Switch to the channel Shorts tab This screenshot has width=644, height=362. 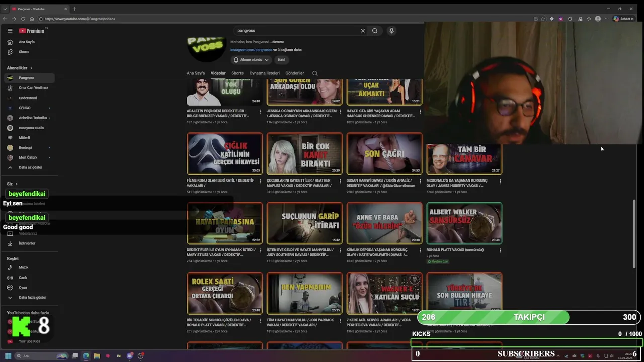coord(237,73)
